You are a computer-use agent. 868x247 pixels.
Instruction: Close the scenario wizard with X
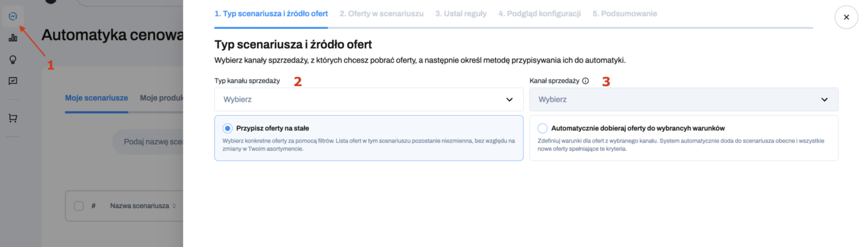click(x=846, y=17)
